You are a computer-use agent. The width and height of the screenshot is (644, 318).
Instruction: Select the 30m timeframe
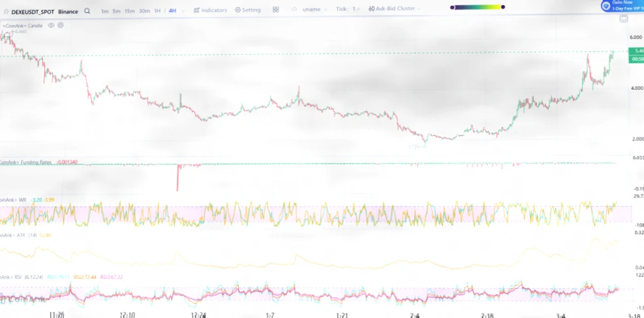click(144, 11)
